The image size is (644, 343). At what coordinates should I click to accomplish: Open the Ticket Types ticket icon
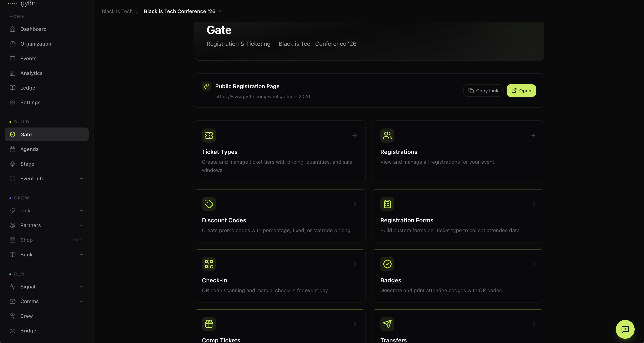coord(209,136)
